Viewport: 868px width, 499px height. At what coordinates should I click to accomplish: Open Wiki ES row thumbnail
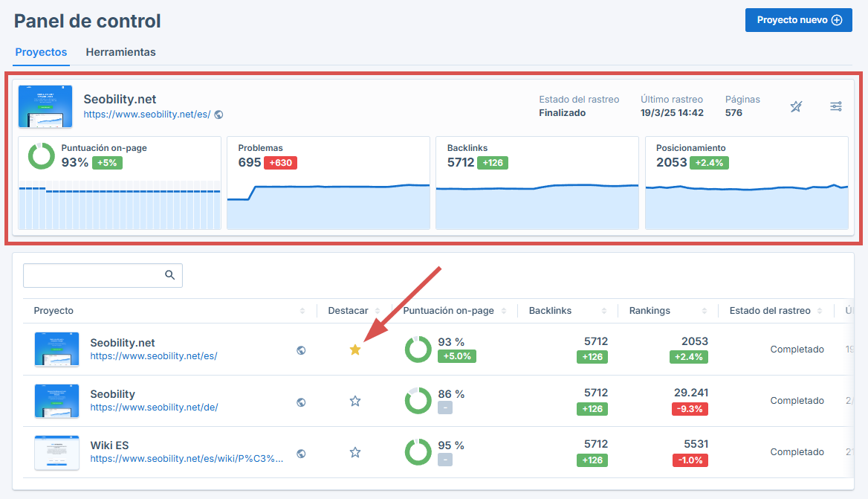56,452
